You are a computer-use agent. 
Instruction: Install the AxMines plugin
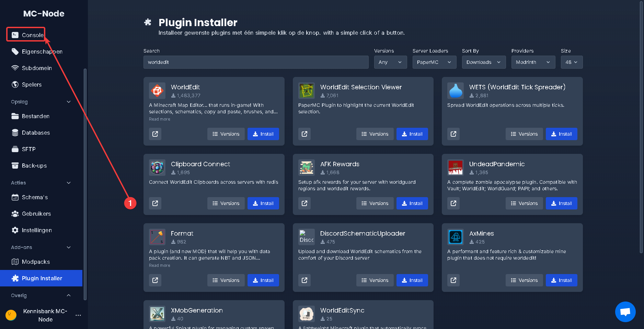pos(561,280)
